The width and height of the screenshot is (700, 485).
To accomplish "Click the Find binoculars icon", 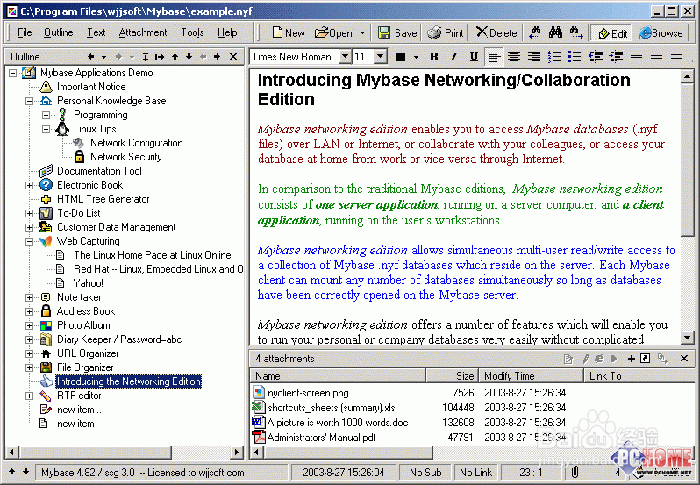I will point(555,32).
